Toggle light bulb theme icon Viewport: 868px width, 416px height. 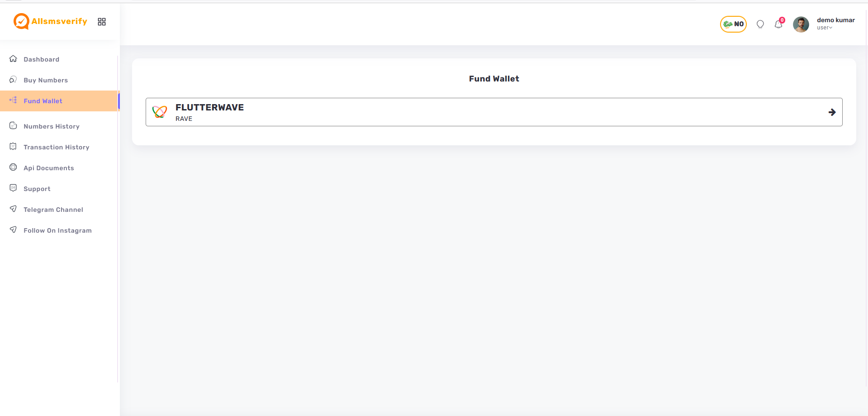pos(760,24)
